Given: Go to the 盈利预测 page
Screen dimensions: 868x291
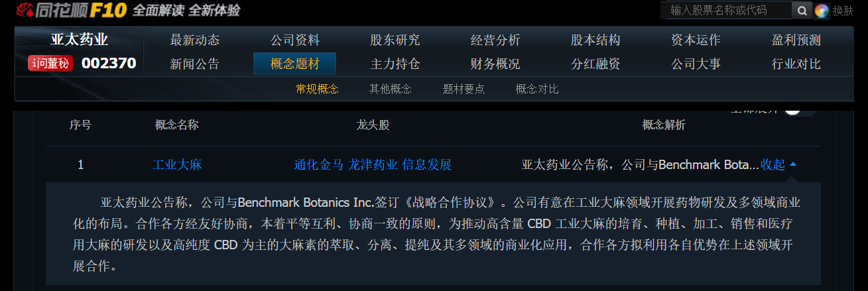Looking at the screenshot, I should pos(796,40).
